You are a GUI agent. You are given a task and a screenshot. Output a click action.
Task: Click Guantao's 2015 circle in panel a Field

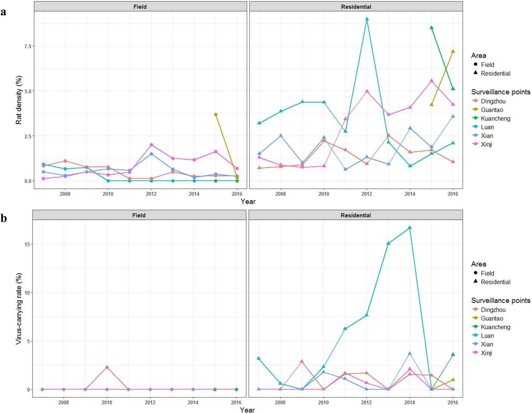click(x=216, y=114)
